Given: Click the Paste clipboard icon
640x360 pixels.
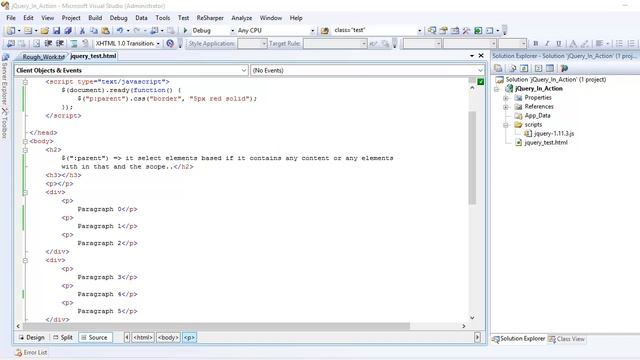Looking at the screenshot, I should [105, 31].
